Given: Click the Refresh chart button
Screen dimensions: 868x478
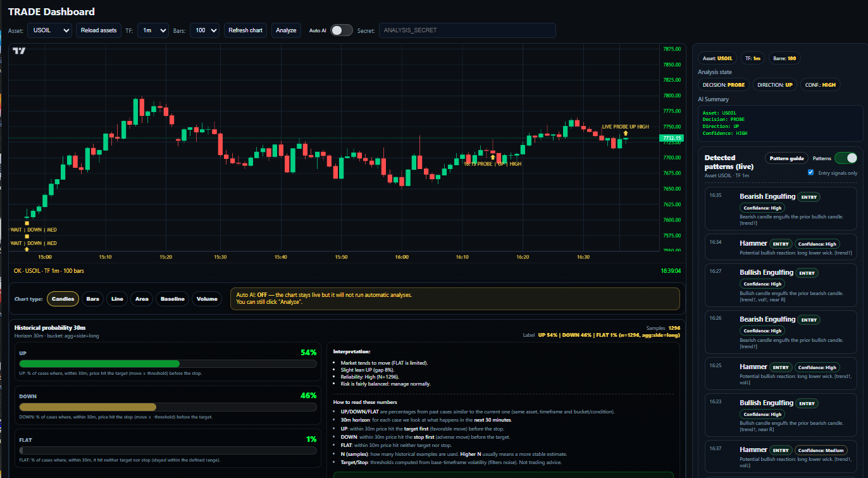Looking at the screenshot, I should 245,30.
